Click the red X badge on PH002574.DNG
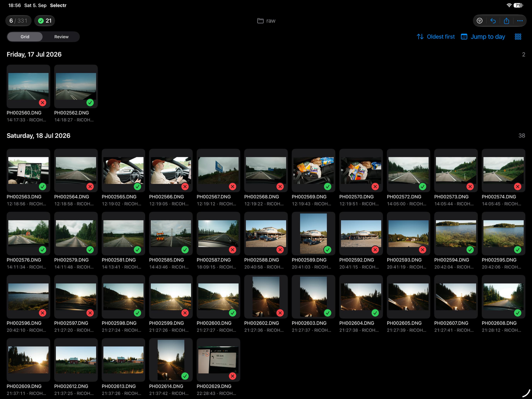The width and height of the screenshot is (532, 399). tap(518, 187)
